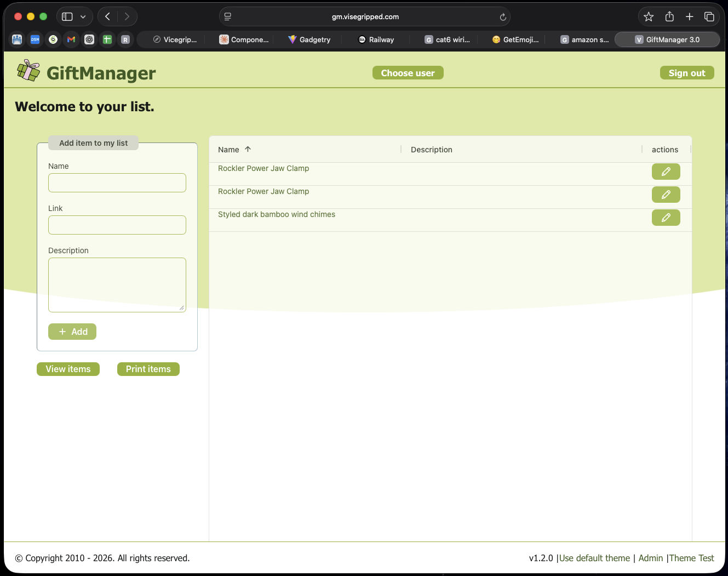The width and height of the screenshot is (728, 576).
Task: Open the pinned DSM tab
Action: 35,39
